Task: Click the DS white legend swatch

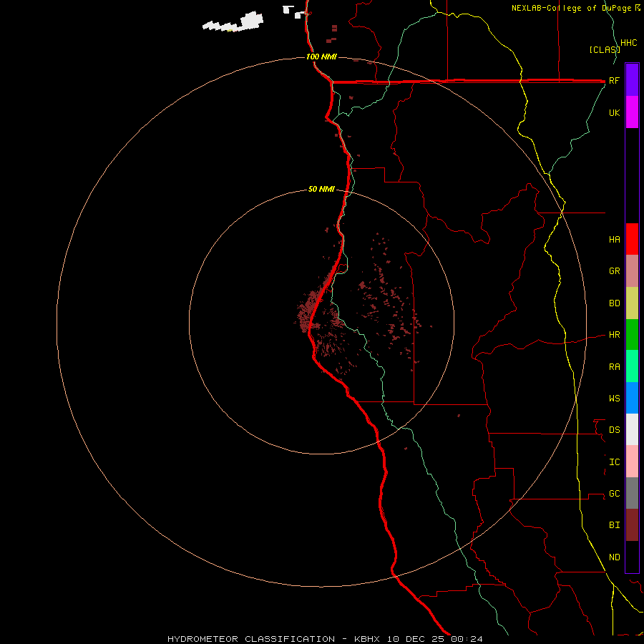Action: point(632,429)
